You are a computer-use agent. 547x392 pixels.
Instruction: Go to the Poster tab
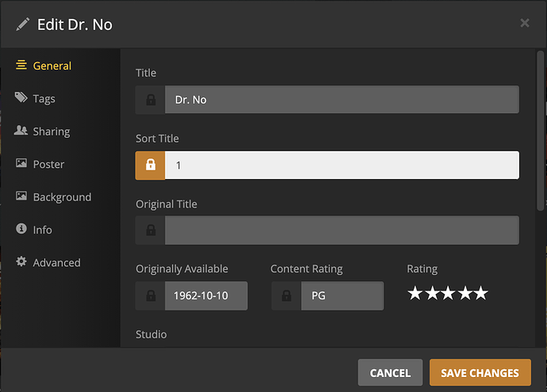point(48,164)
